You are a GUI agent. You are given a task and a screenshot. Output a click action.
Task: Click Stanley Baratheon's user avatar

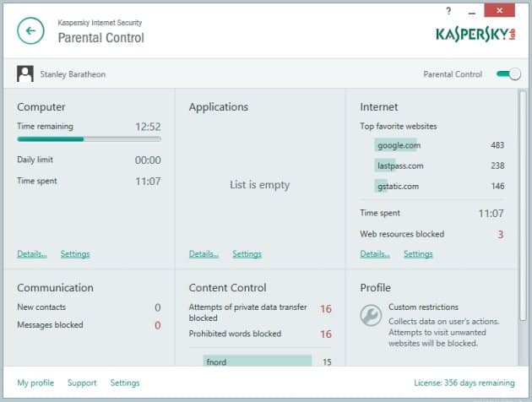tap(25, 73)
